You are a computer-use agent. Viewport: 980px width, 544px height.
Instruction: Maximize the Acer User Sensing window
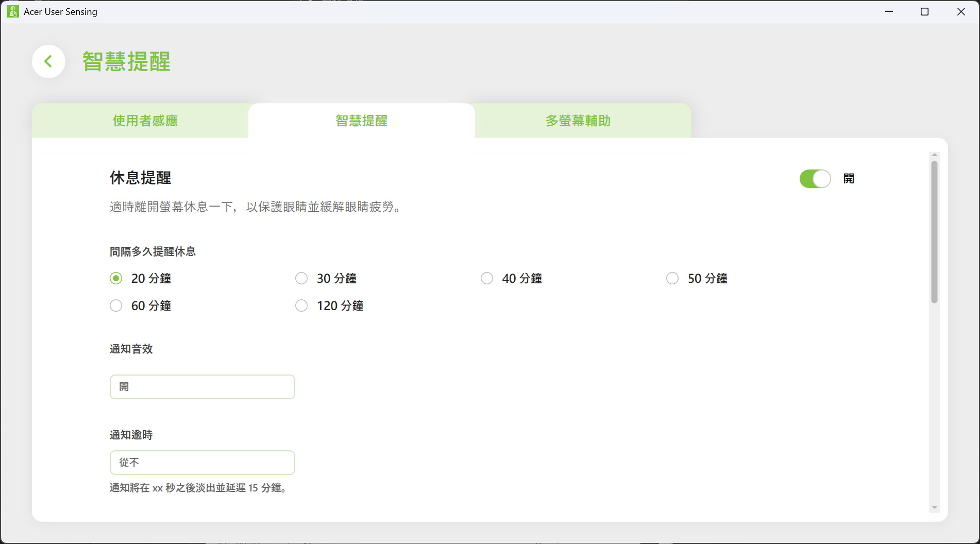(x=924, y=11)
